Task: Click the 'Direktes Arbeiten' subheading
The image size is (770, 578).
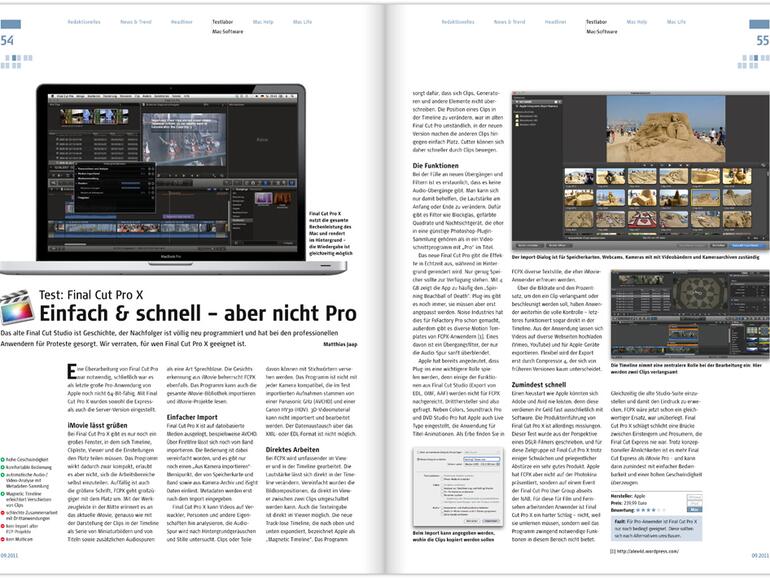Action: (x=292, y=449)
